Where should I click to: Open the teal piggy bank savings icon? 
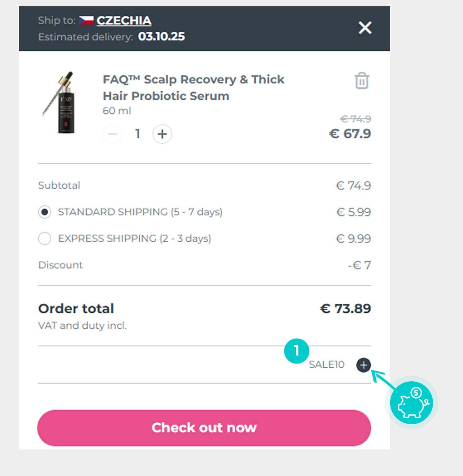[411, 403]
